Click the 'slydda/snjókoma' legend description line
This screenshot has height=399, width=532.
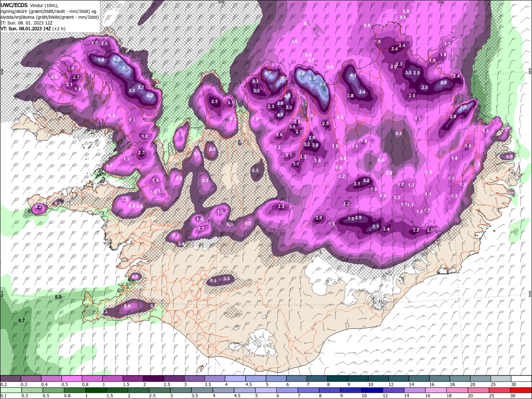tap(49, 17)
